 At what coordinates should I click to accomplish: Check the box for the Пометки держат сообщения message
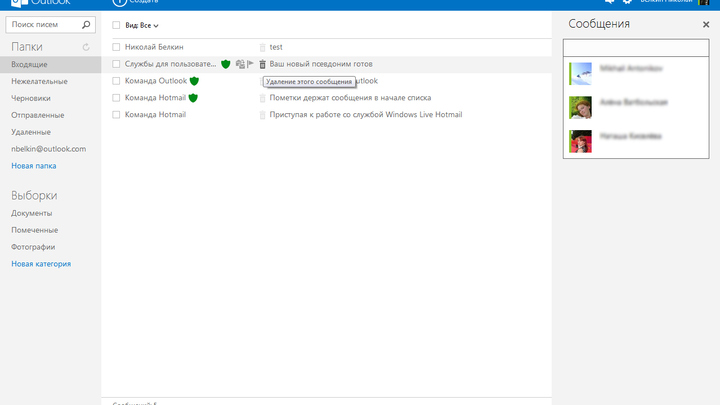pos(116,98)
